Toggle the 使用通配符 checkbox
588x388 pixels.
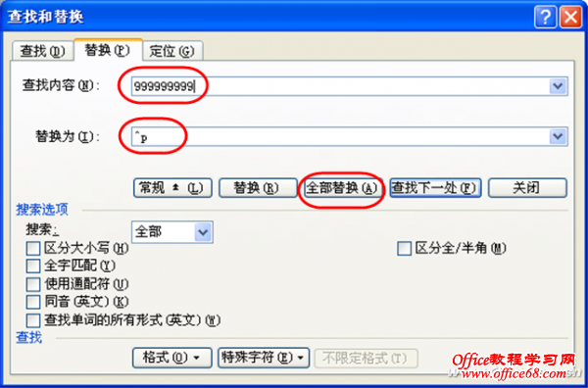click(x=33, y=284)
